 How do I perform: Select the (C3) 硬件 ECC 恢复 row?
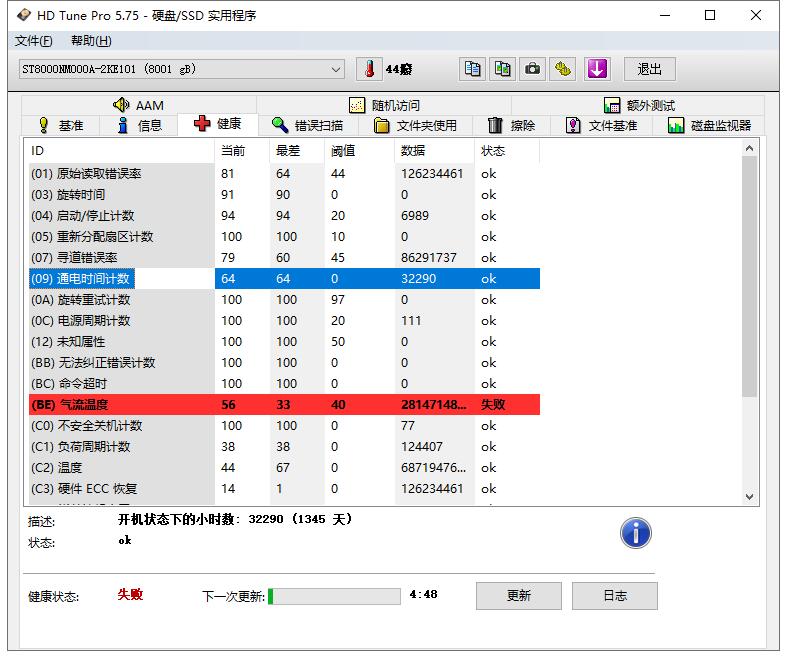coord(284,489)
